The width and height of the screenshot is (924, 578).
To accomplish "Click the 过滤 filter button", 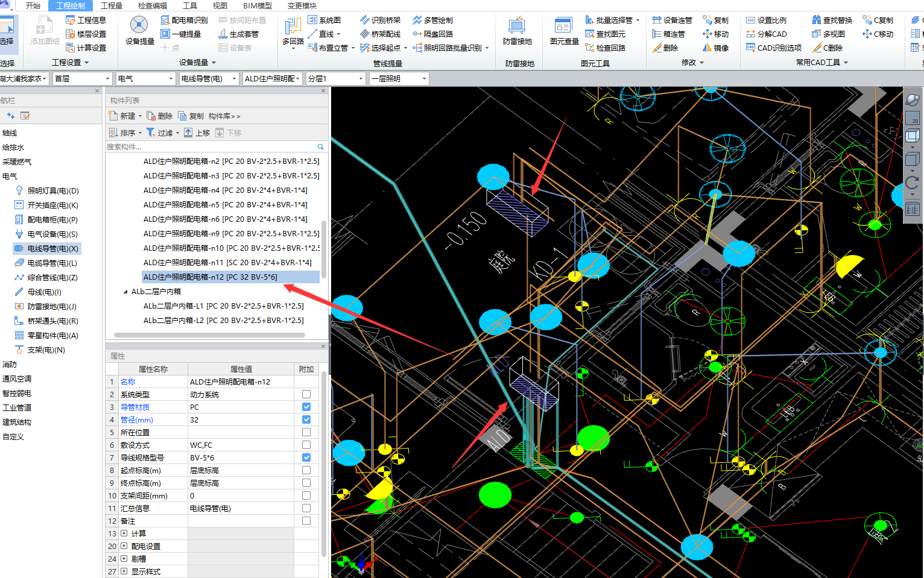I will point(163,133).
